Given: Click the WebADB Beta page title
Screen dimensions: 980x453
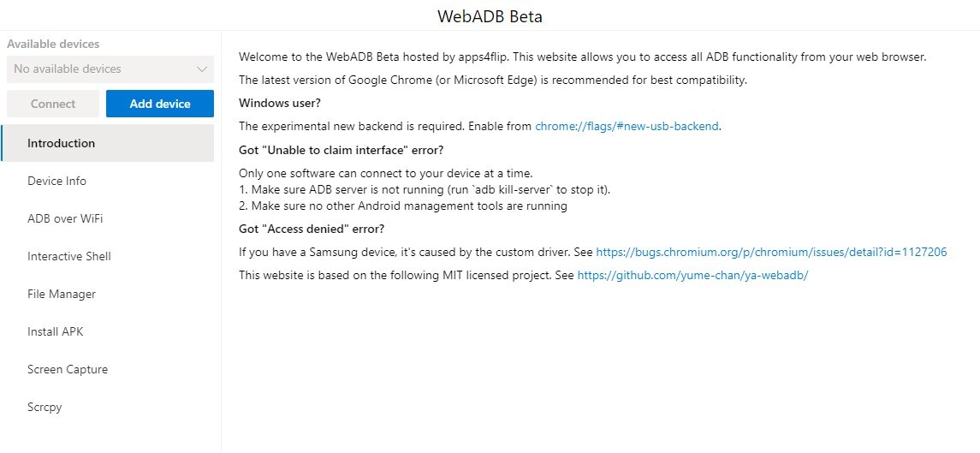Looking at the screenshot, I should tap(490, 16).
